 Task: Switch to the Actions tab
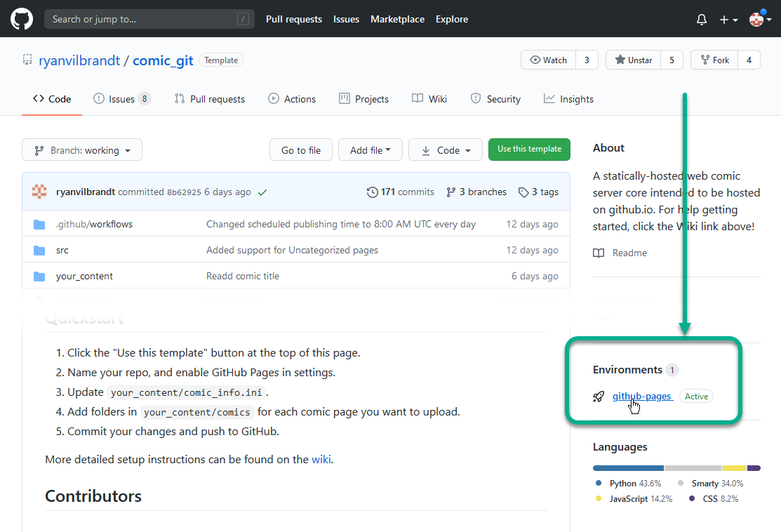(292, 99)
